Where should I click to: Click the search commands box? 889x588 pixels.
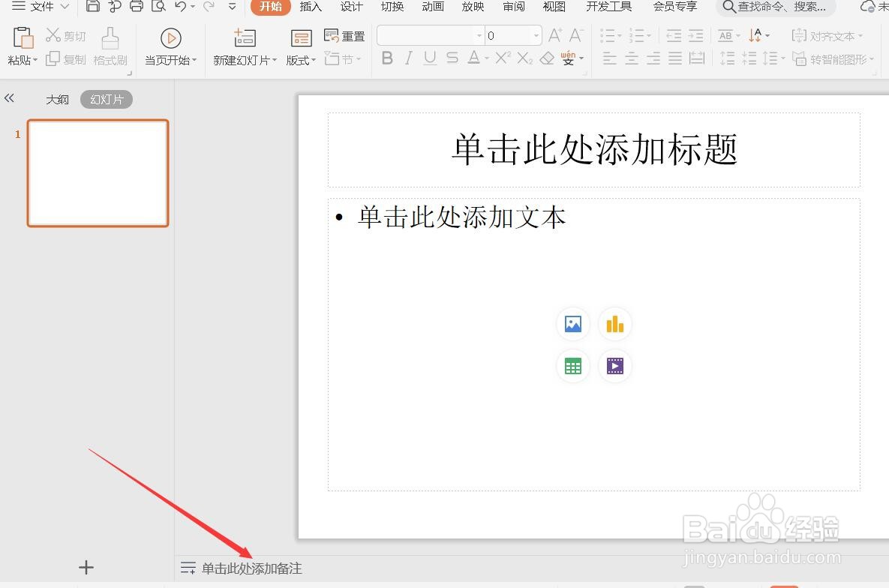tap(775, 7)
